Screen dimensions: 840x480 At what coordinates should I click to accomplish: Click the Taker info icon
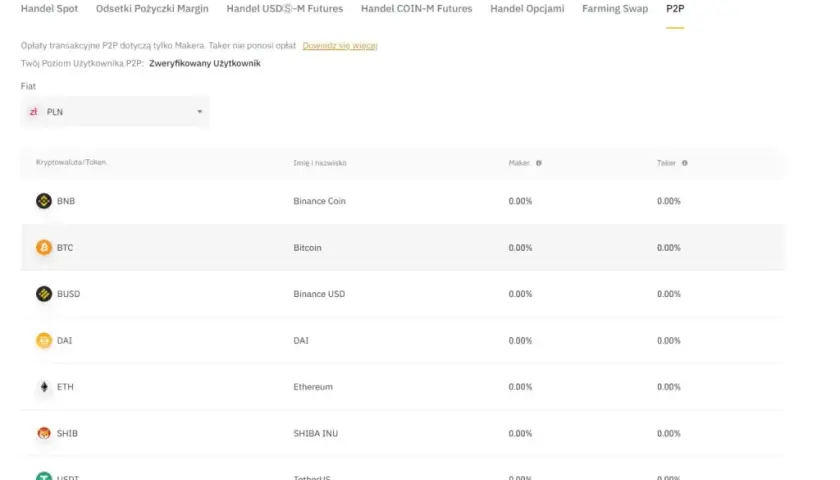685,163
